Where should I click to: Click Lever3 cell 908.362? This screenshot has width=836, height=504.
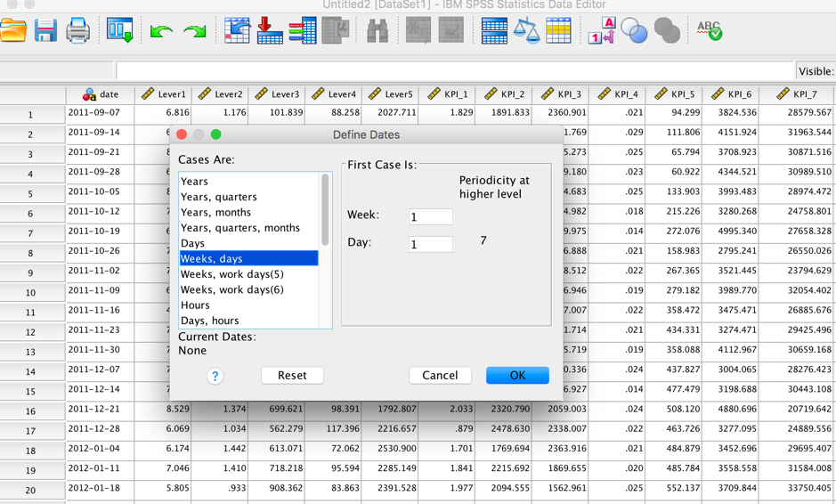click(x=277, y=488)
